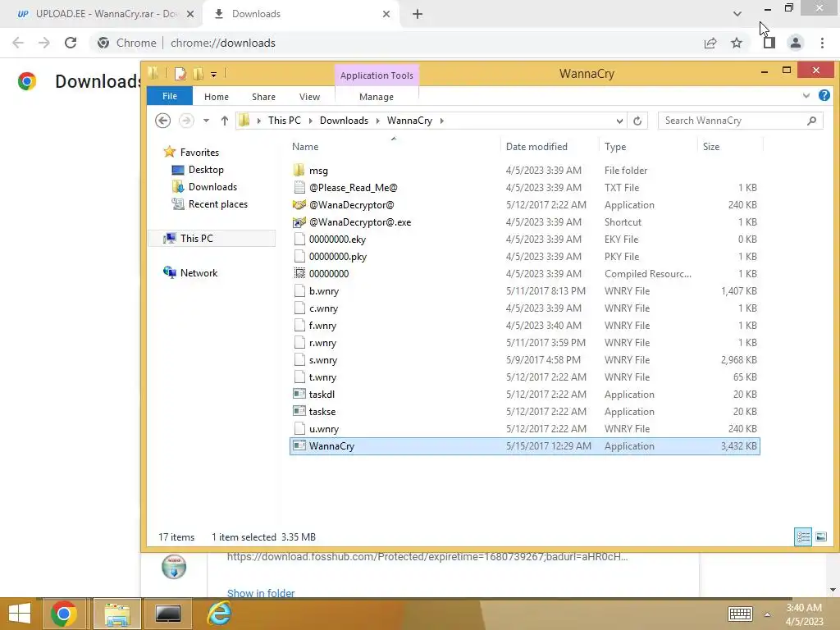Bookmark this Chrome page with star

737,43
